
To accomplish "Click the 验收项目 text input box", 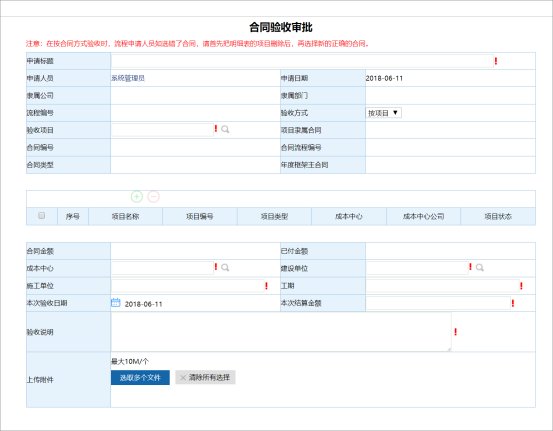I will click(x=163, y=130).
